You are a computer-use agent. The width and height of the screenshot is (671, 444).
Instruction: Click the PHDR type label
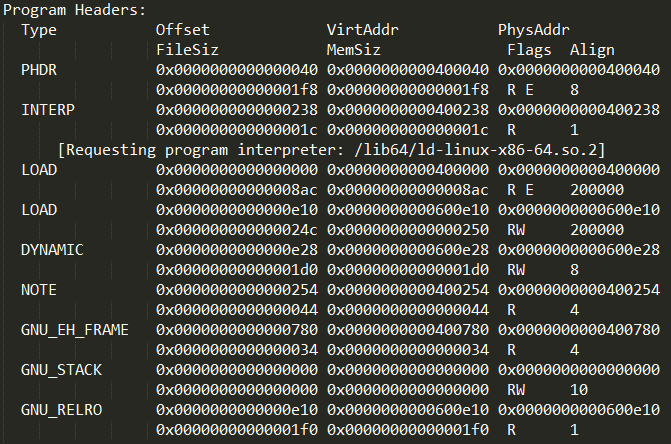point(39,70)
